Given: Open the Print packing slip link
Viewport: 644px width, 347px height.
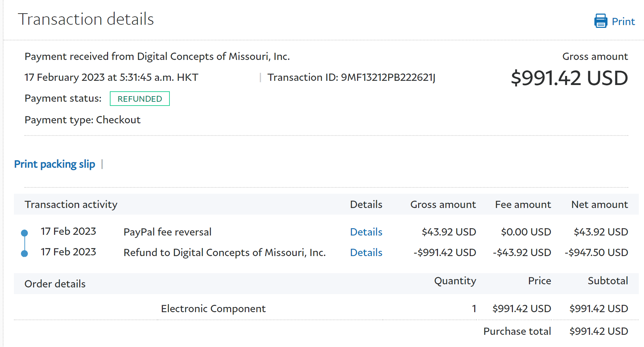Looking at the screenshot, I should coord(54,164).
